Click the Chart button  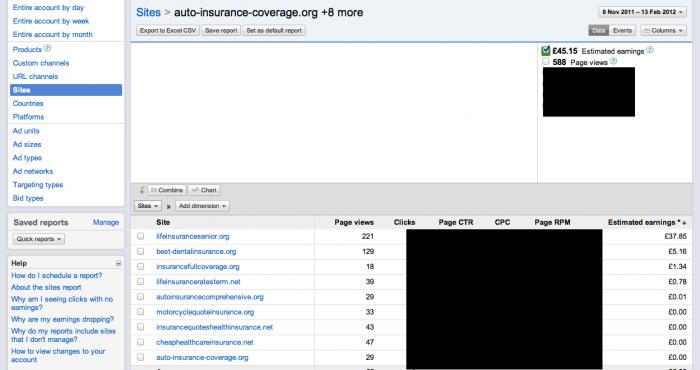coord(204,190)
